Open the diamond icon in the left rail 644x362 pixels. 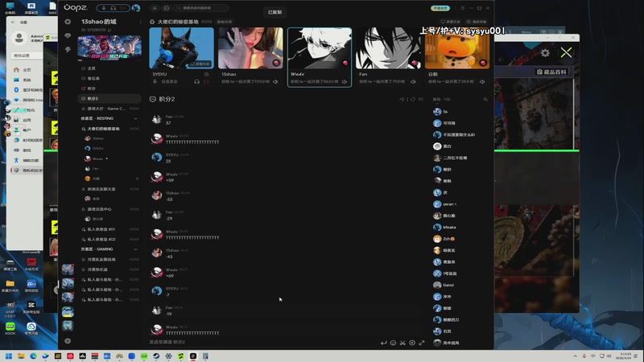click(68, 35)
